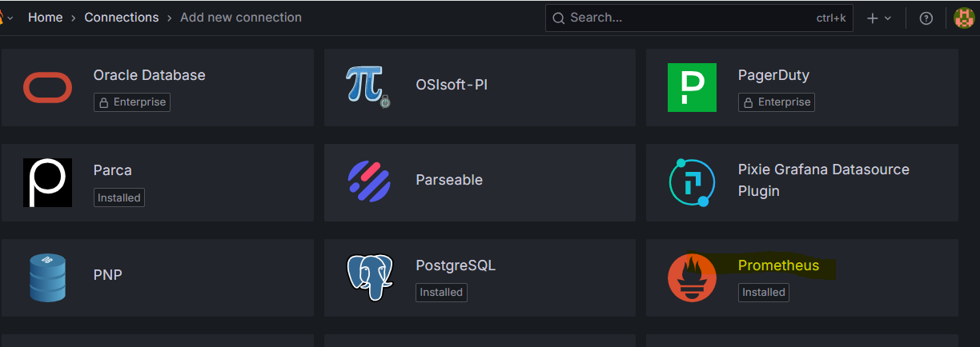Open the help question mark icon
Screen dimensions: 980x347
[x=926, y=18]
